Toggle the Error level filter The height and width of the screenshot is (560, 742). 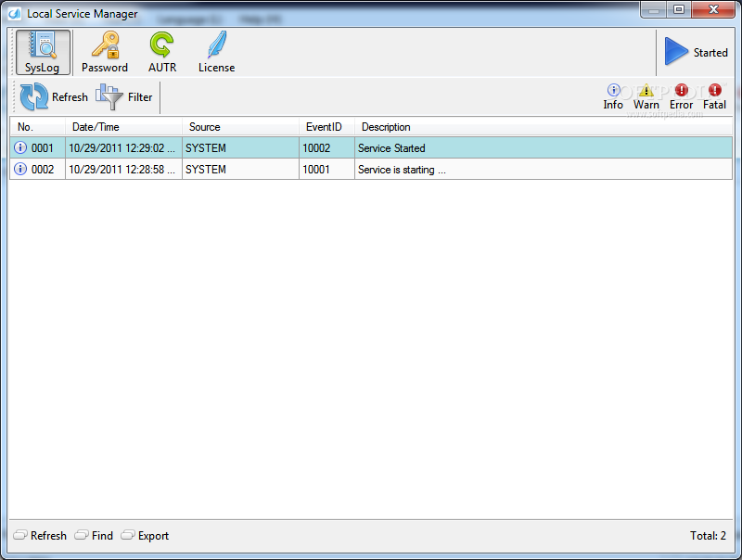[682, 97]
